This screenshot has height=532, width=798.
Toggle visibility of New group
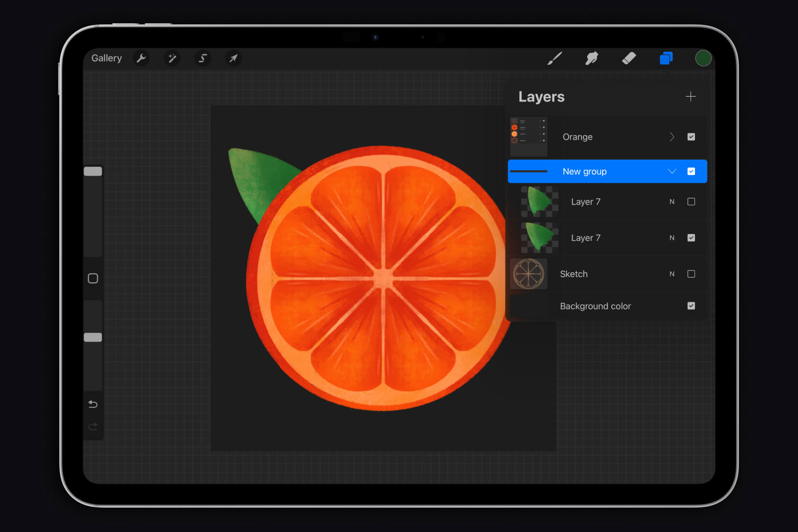(x=691, y=171)
